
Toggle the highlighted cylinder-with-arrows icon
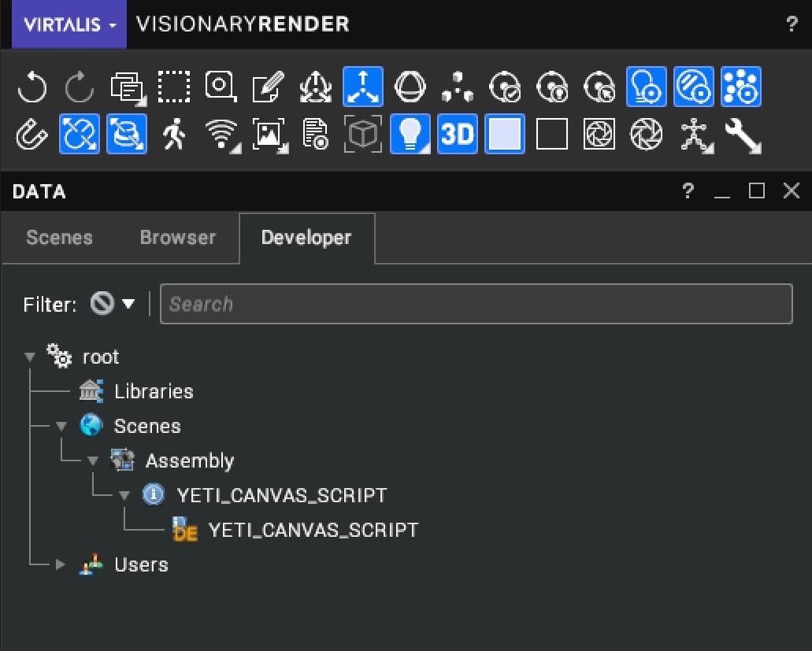(x=127, y=134)
